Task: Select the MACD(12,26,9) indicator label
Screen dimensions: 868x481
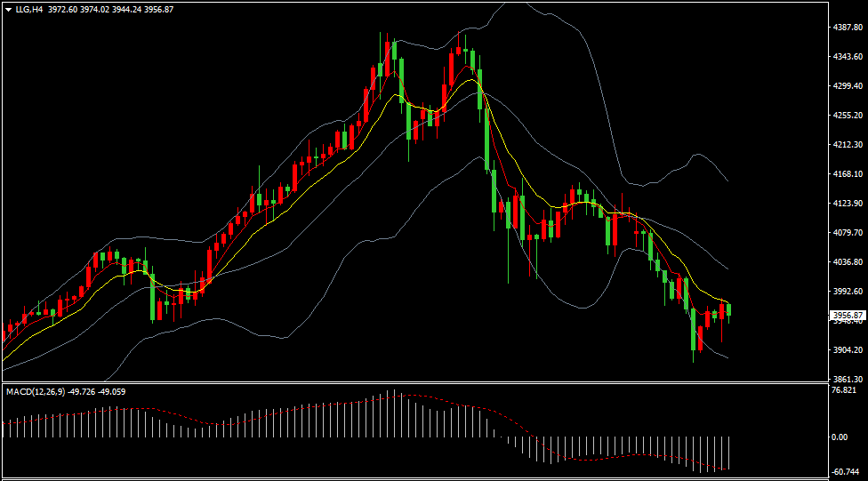Action: pyautogui.click(x=37, y=391)
